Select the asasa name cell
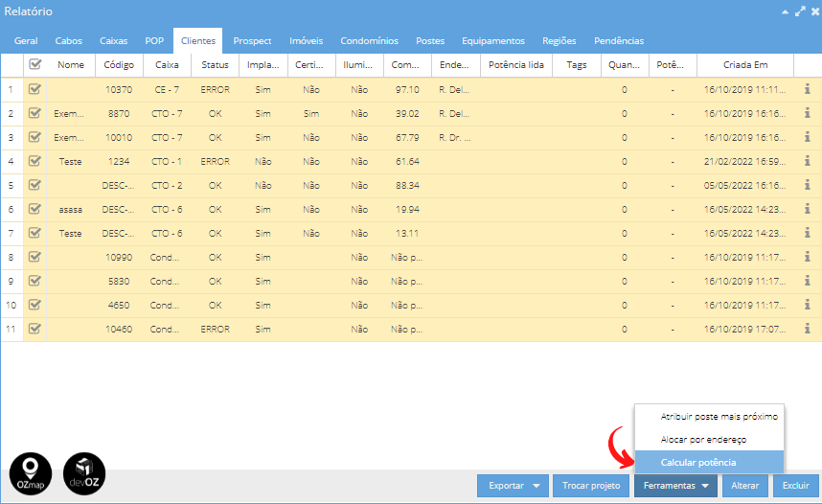Viewport: 822px width, 504px height. [x=71, y=209]
